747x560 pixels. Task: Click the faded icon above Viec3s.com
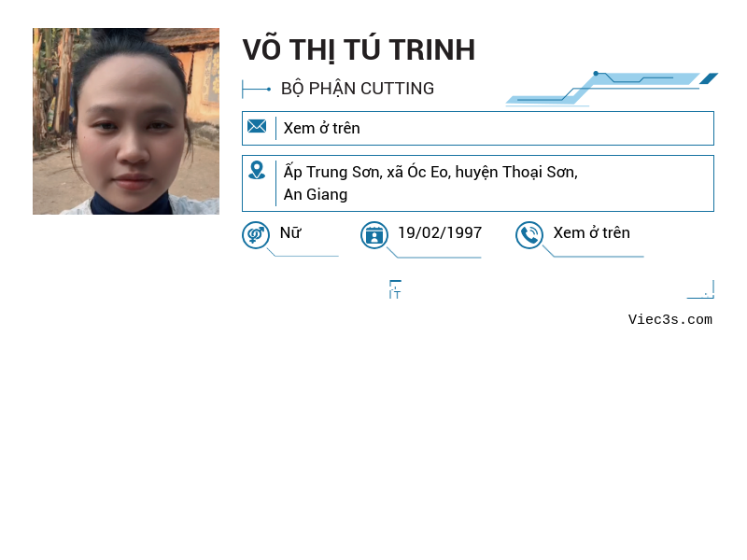tap(701, 287)
